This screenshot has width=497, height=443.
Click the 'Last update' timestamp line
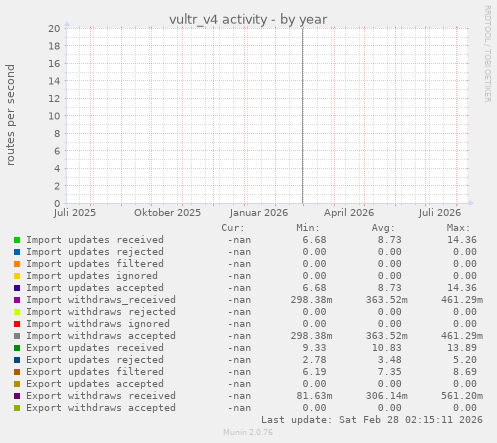click(x=372, y=420)
